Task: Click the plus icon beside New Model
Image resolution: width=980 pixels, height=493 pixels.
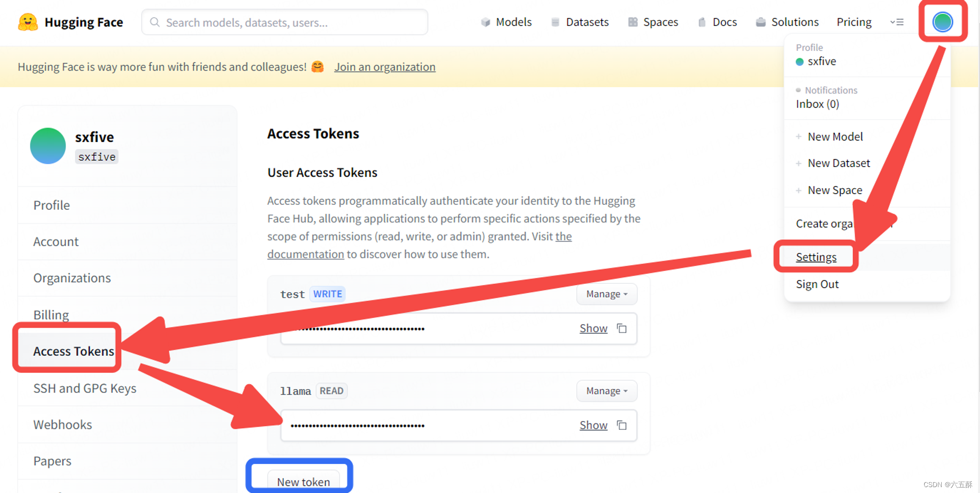Action: [x=799, y=137]
